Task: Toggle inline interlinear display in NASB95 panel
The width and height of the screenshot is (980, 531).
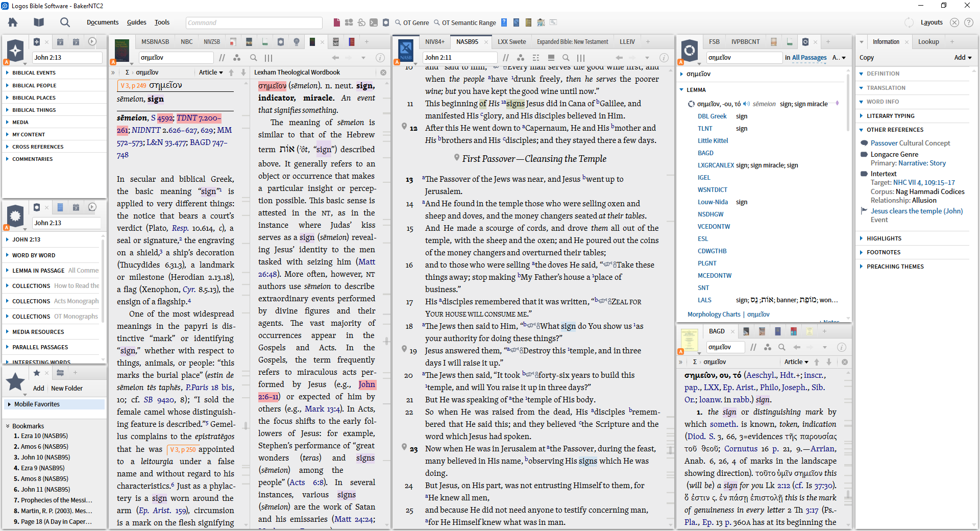Action: (535, 58)
